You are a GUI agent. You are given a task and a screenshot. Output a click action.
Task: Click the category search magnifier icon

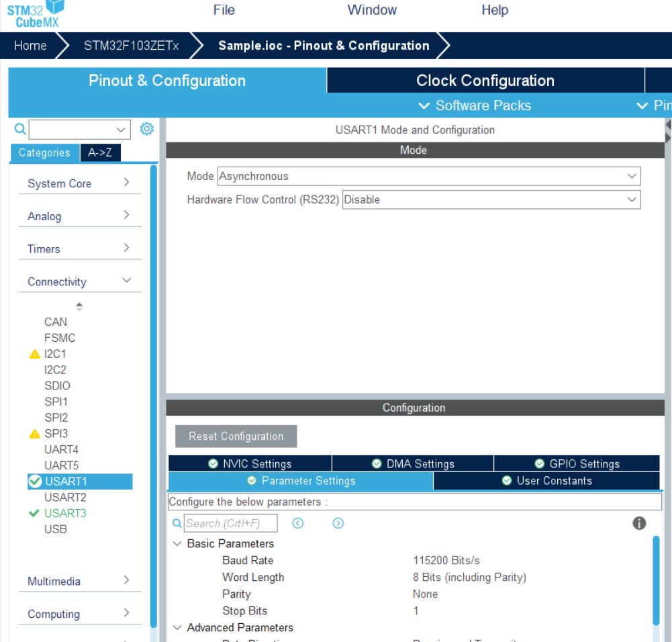pos(20,128)
